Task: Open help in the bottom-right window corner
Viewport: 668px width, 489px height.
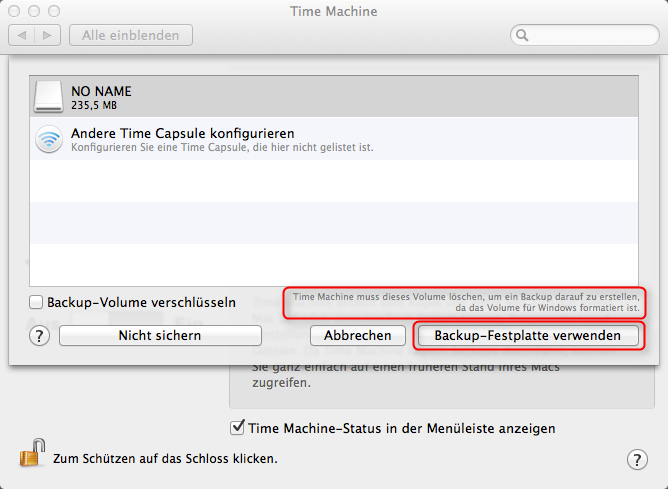Action: pyautogui.click(x=637, y=459)
